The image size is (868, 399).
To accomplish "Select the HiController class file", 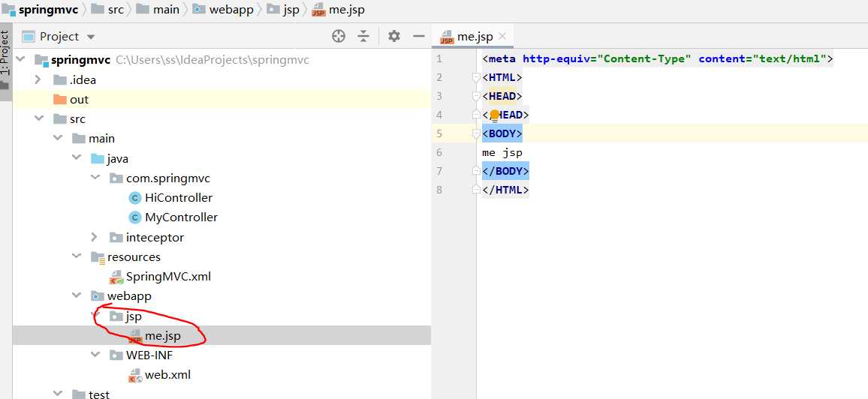I will coord(222,198).
